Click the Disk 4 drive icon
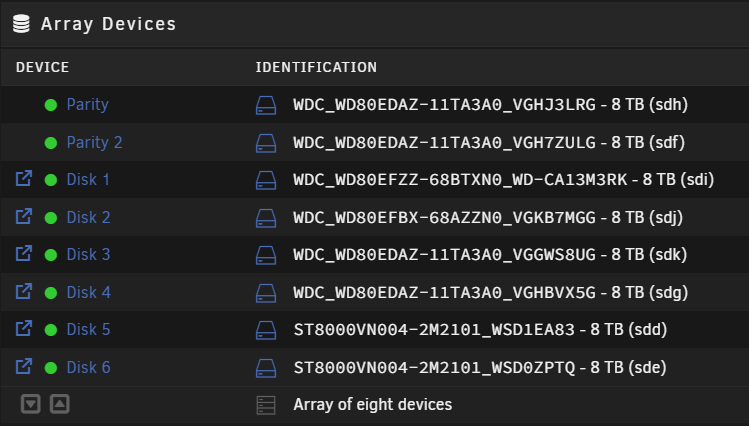 point(265,292)
